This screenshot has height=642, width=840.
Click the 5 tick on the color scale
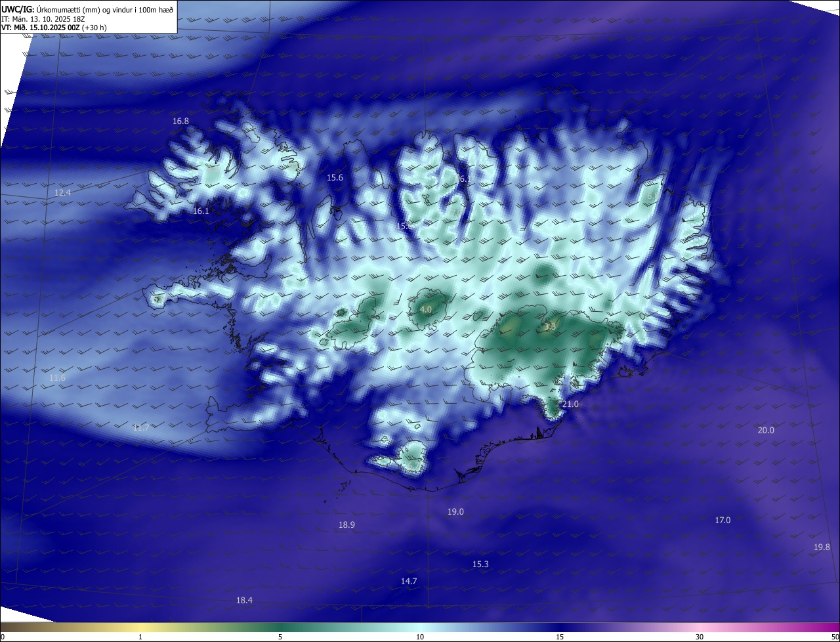280,637
